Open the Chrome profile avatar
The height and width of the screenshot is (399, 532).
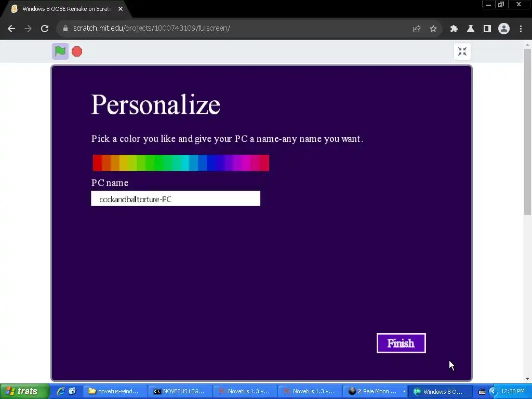(504, 29)
